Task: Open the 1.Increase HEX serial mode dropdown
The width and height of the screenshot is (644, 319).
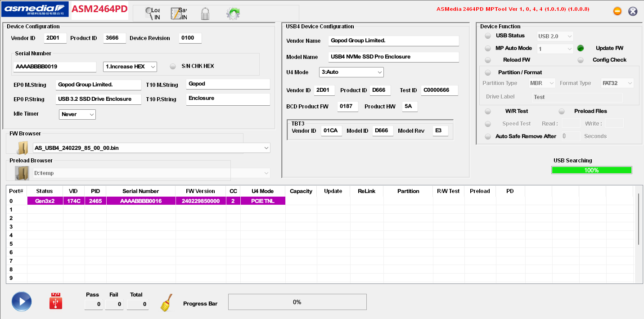Action: [x=130, y=67]
